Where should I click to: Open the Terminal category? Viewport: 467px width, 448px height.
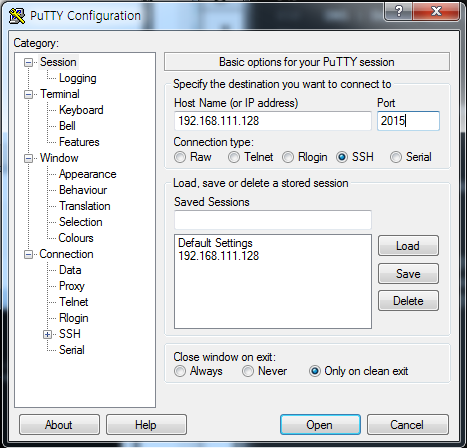[60, 94]
